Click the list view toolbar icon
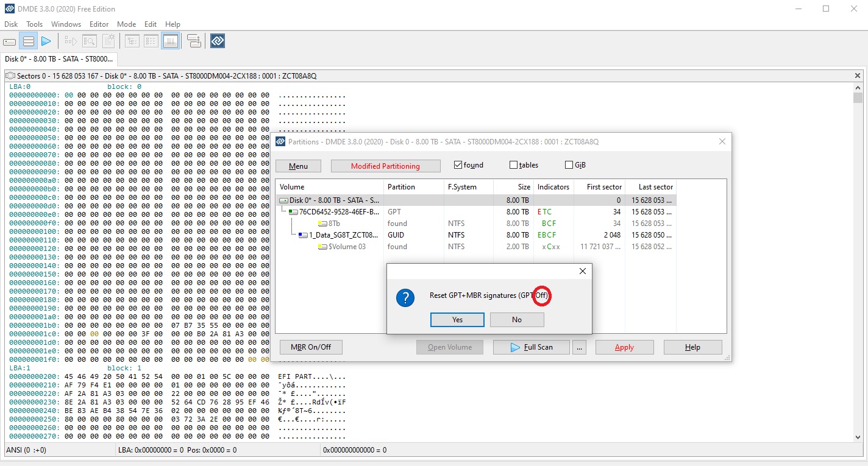This screenshot has height=466, width=868. (x=151, y=41)
